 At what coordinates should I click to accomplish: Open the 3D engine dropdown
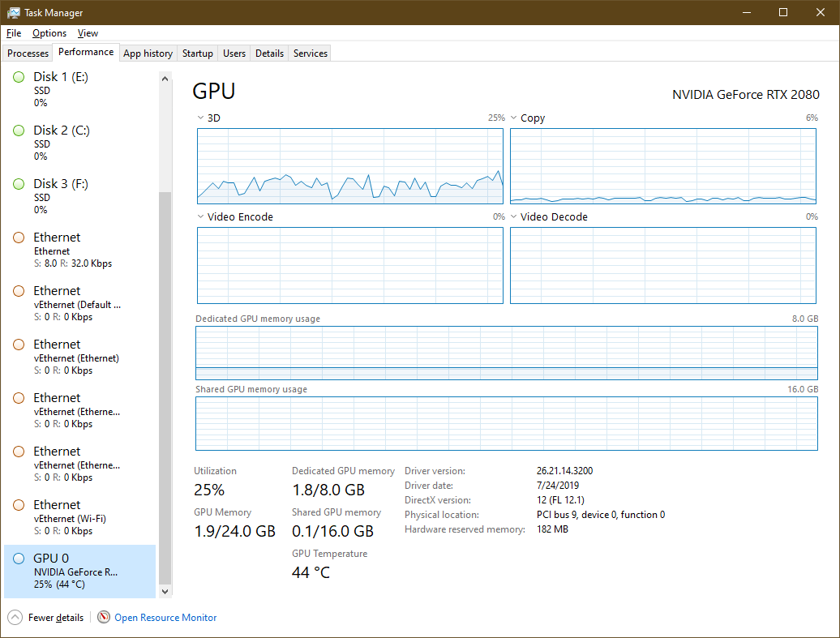pyautogui.click(x=200, y=118)
